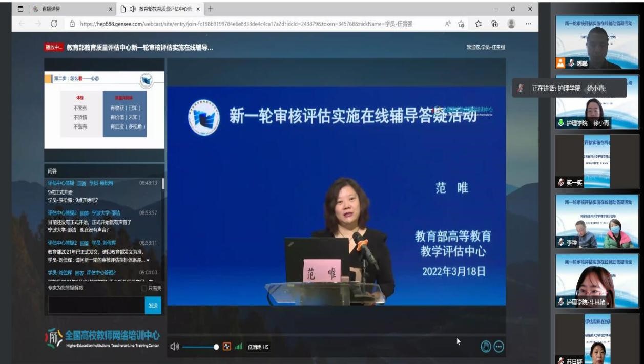Image resolution: width=644 pixels, height=364 pixels.
Task: Click the read aloud icon in address bar
Action: click(448, 24)
